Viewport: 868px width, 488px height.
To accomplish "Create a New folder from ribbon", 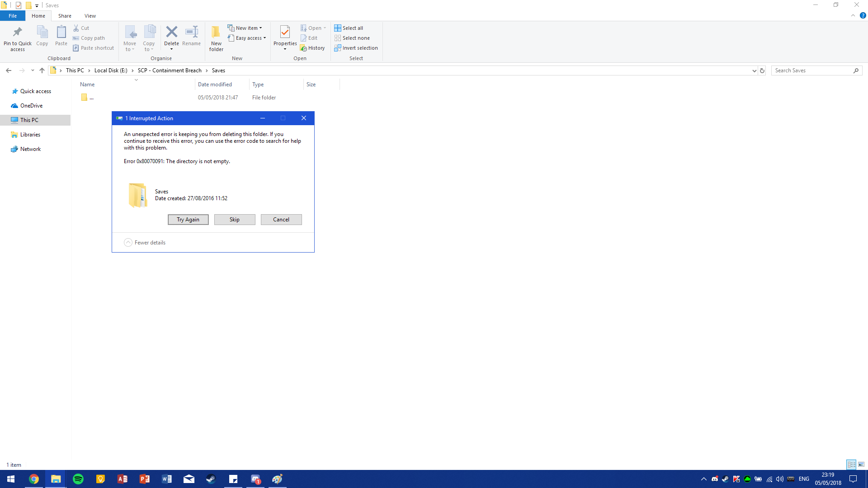I will pyautogui.click(x=216, y=38).
